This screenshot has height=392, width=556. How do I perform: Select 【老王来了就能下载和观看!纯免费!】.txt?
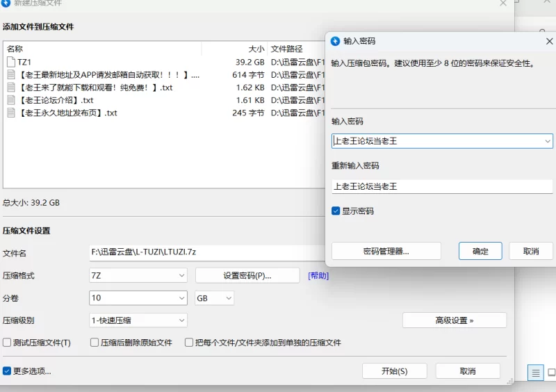[x=95, y=88]
